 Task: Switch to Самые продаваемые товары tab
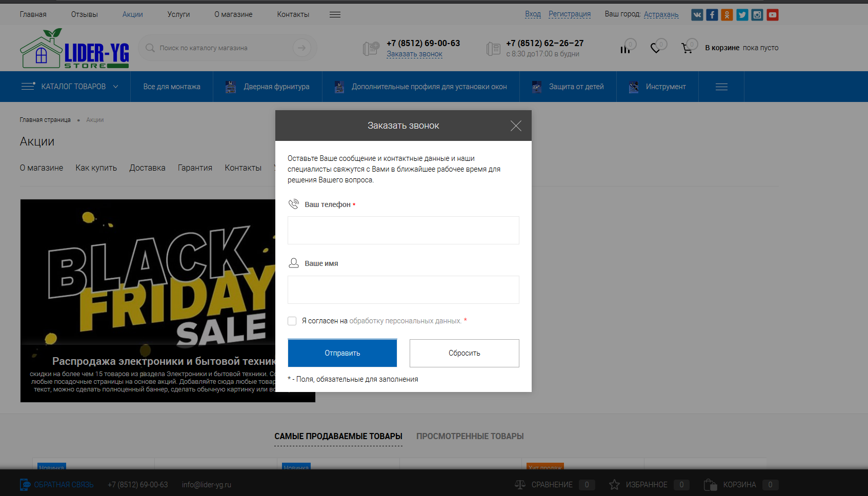(338, 436)
